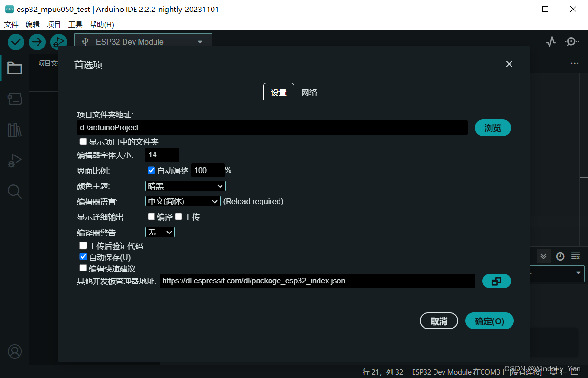Uncheck the auto save checkbox

point(83,257)
